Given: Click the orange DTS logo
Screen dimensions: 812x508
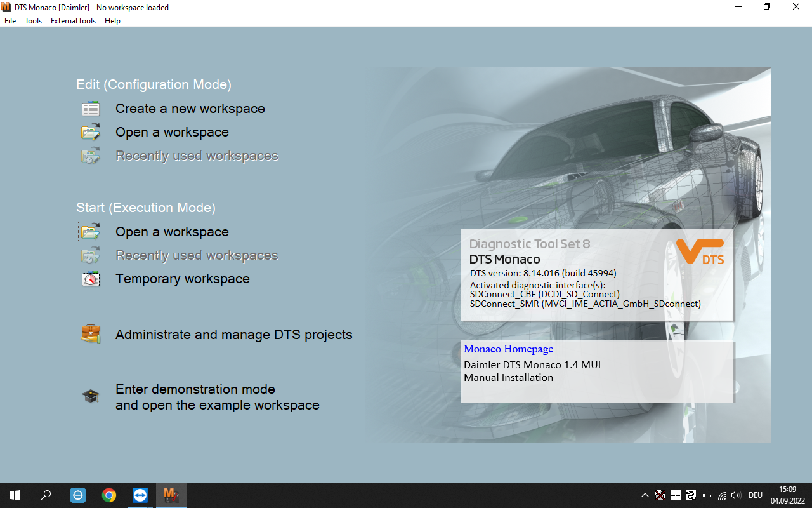Looking at the screenshot, I should coord(700,251).
